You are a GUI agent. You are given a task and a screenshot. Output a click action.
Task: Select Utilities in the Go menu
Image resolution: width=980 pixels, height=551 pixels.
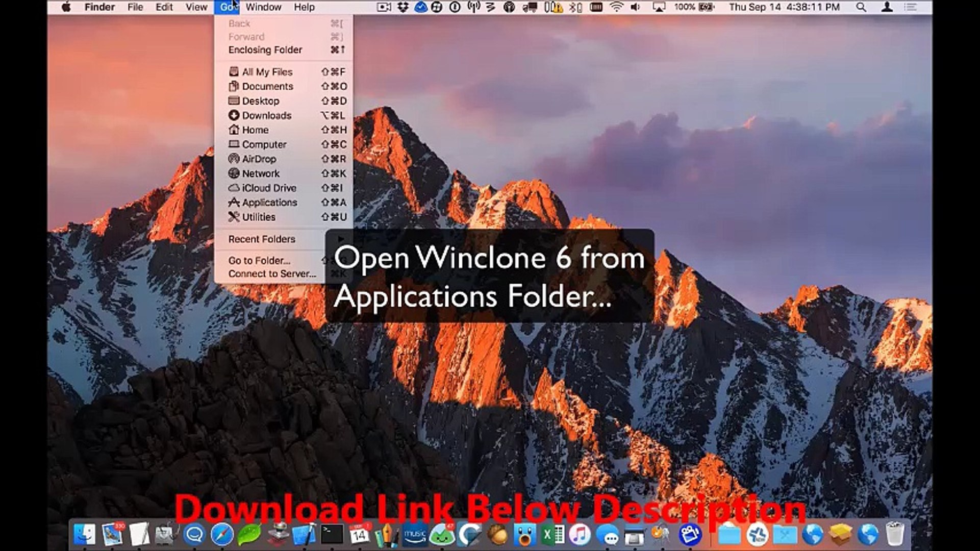click(x=259, y=217)
